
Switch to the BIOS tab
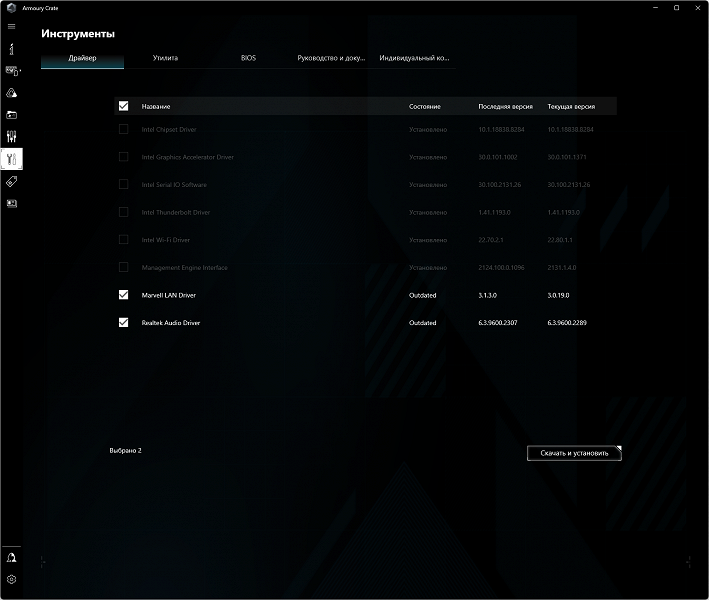click(248, 58)
